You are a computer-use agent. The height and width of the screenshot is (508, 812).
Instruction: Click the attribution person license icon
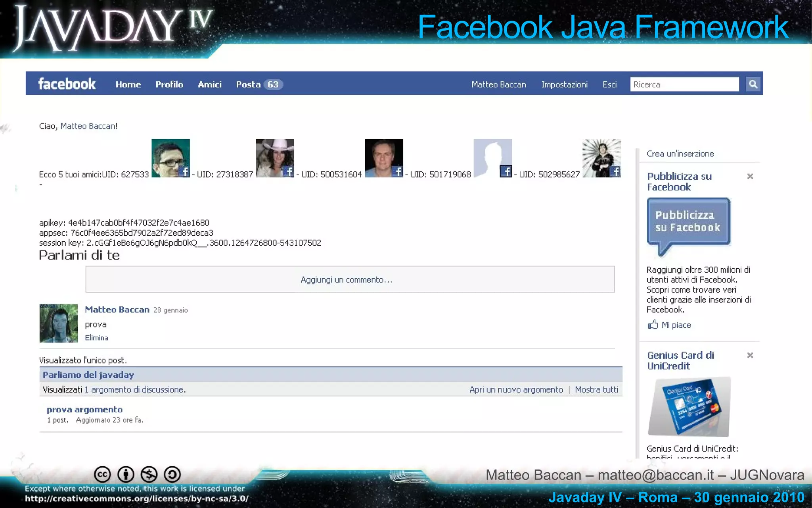(x=126, y=474)
